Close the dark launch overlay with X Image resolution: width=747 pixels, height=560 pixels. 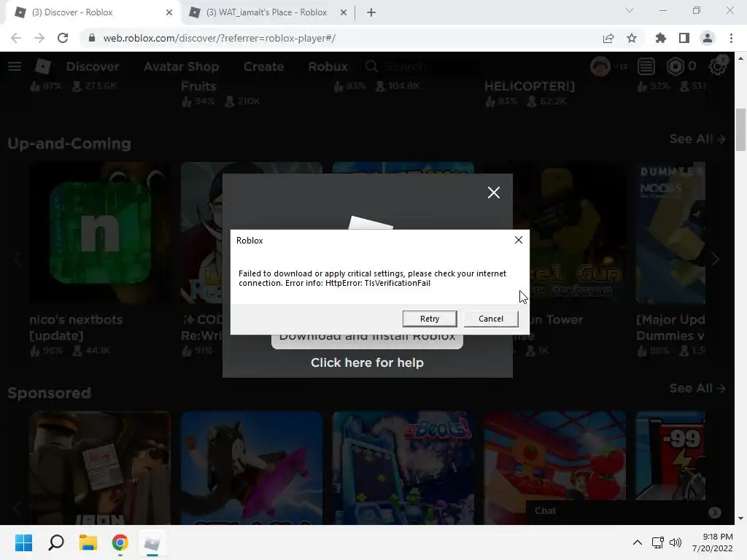point(494,192)
